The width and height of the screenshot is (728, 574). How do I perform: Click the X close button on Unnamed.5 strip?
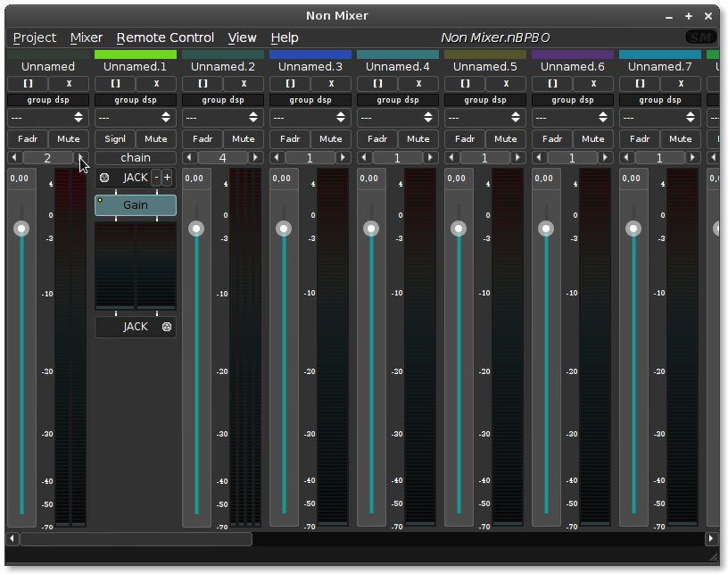(506, 83)
